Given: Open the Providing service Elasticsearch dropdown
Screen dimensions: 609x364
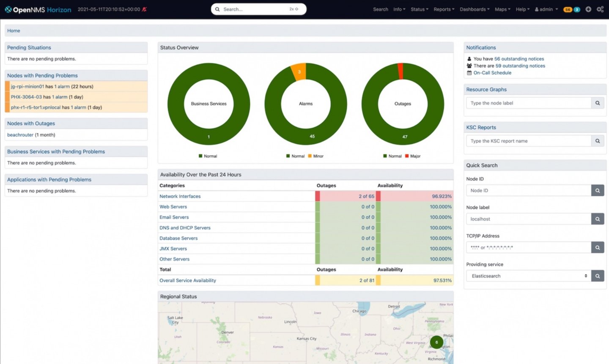Looking at the screenshot, I should 529,276.
